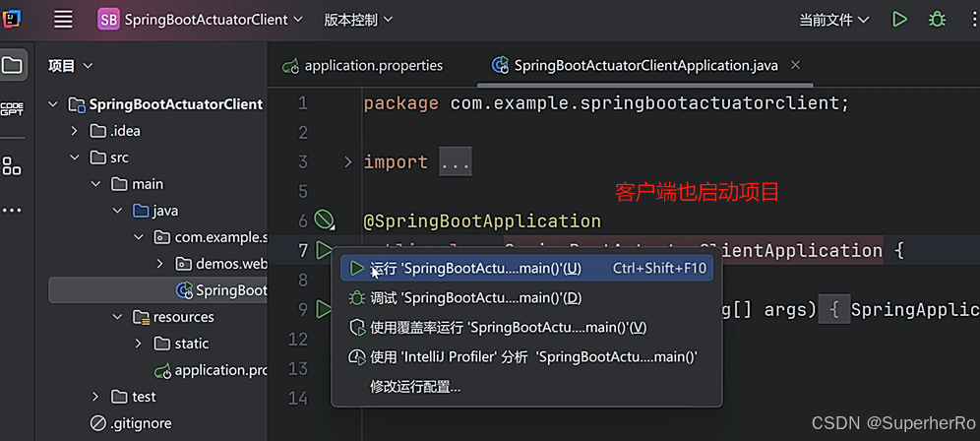Click the green Run button in top toolbar

(899, 20)
